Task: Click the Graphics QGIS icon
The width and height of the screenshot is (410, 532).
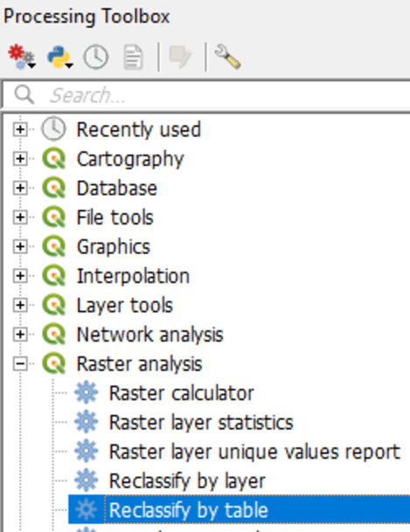Action: [53, 246]
